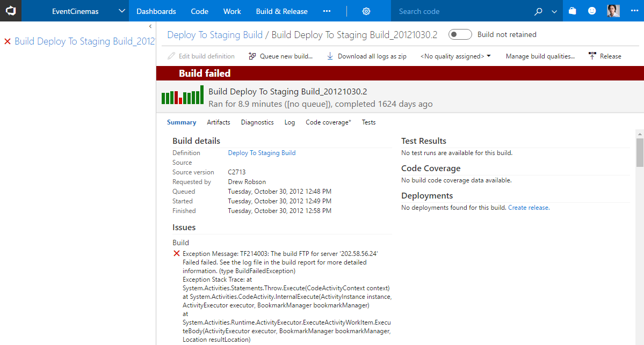Click the search magnifier icon
Screen dimensions: 644x345
tap(539, 11)
